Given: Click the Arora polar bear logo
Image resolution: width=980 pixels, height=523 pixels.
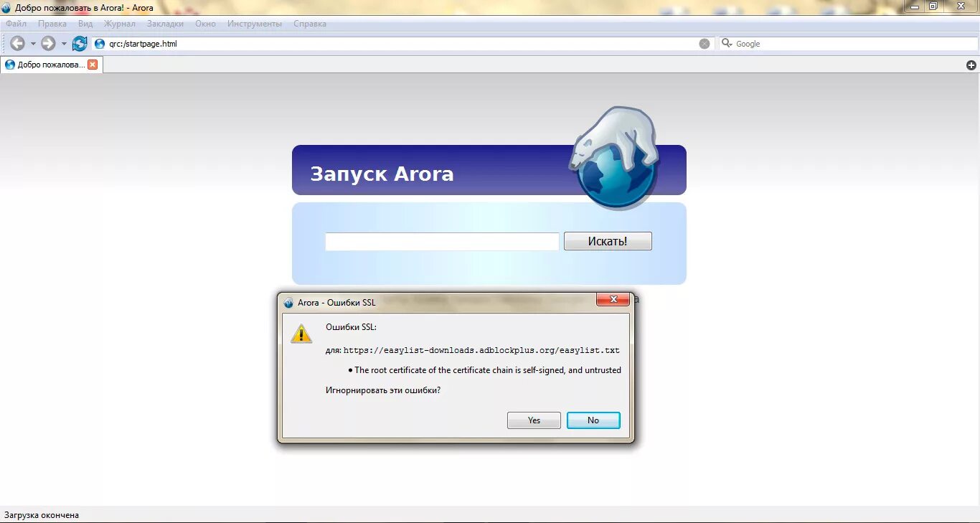Looking at the screenshot, I should [x=615, y=158].
